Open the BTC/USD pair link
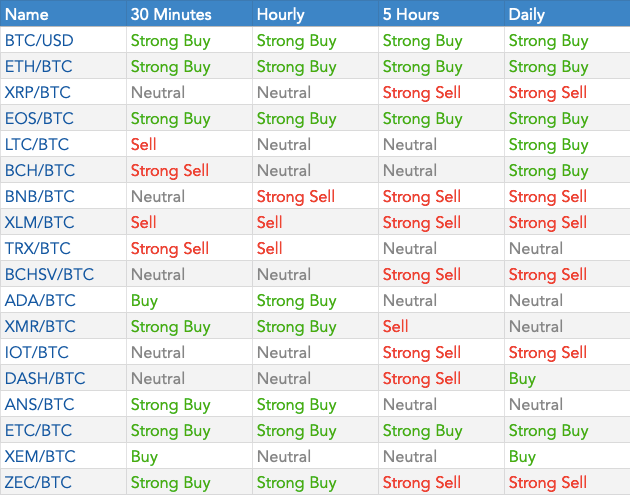 (x=39, y=41)
